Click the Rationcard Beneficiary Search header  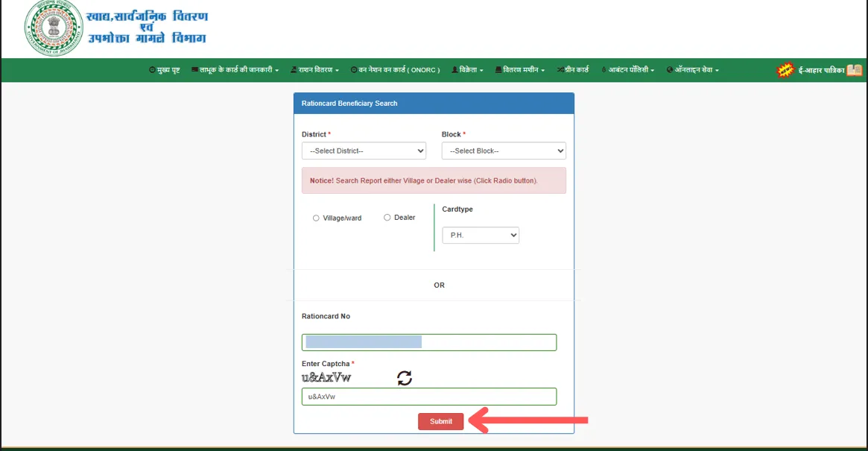coord(434,104)
